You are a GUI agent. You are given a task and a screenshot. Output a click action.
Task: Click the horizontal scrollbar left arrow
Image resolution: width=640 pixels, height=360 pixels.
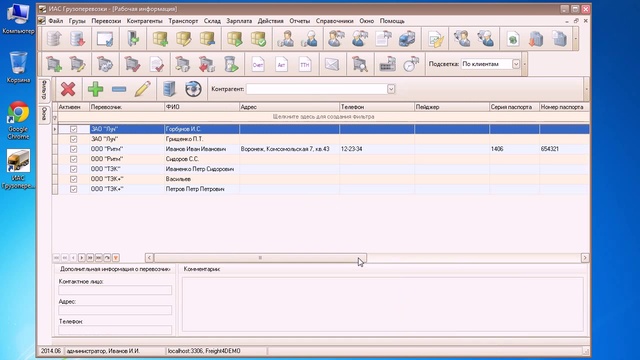149,258
